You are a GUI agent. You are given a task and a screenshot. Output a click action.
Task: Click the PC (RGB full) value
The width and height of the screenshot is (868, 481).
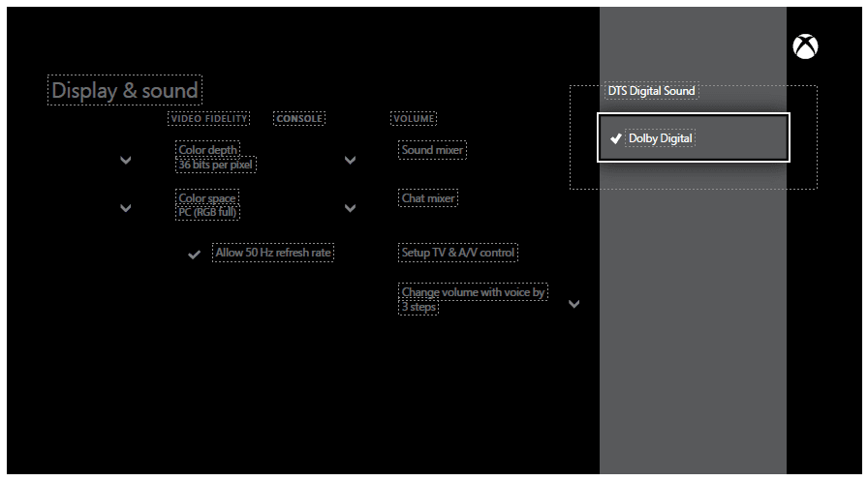[x=208, y=212]
